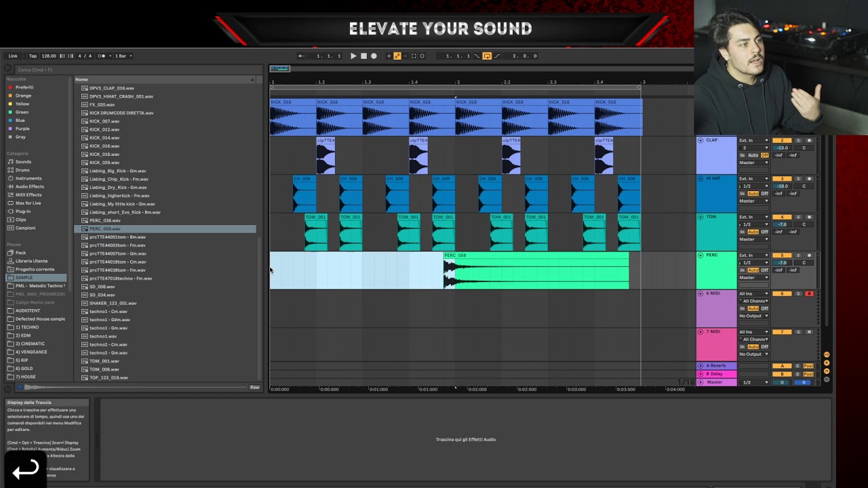Set PERC monitoring to Auto
Viewport: 868px width, 488px height.
[x=753, y=270]
